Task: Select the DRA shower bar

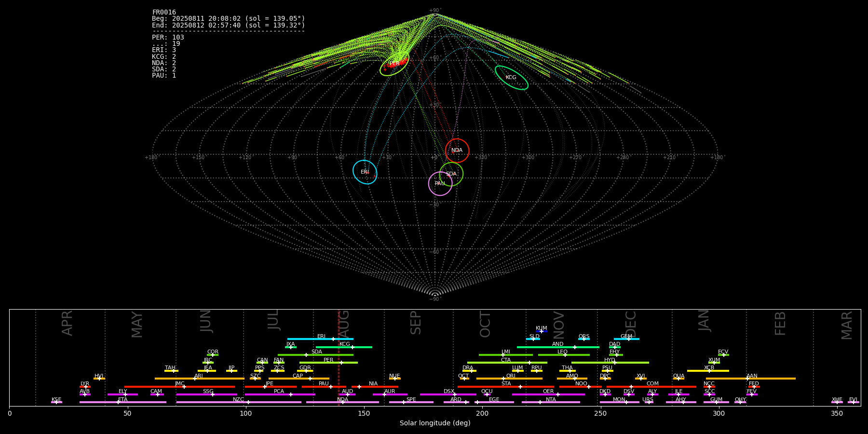Action: click(469, 371)
